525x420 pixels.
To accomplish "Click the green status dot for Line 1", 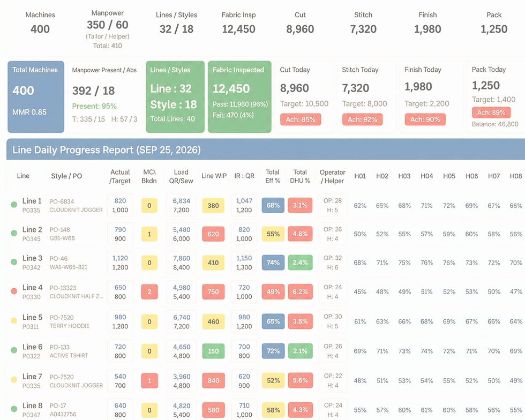I will pos(14,205).
